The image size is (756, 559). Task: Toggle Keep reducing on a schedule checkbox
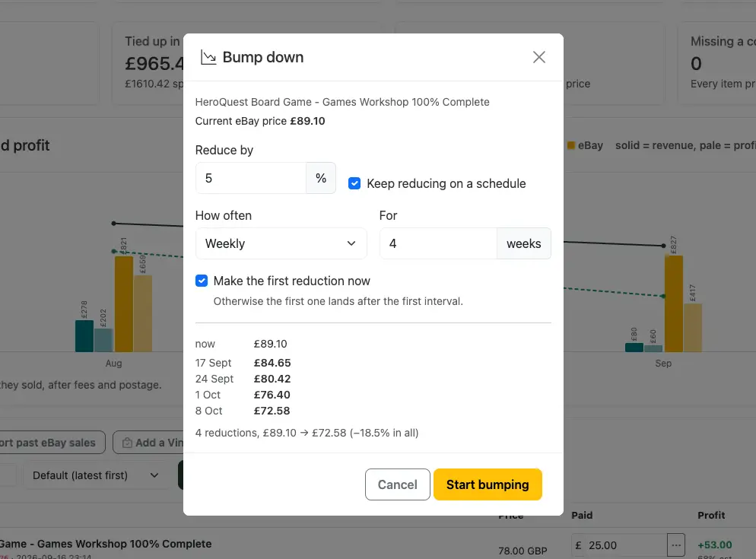354,183
